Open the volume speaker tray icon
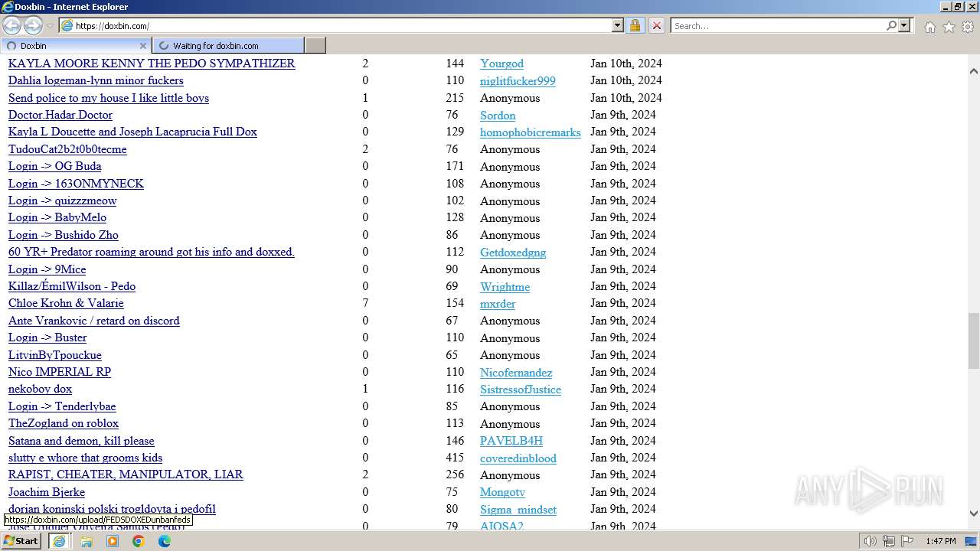980x551 pixels. point(870,541)
